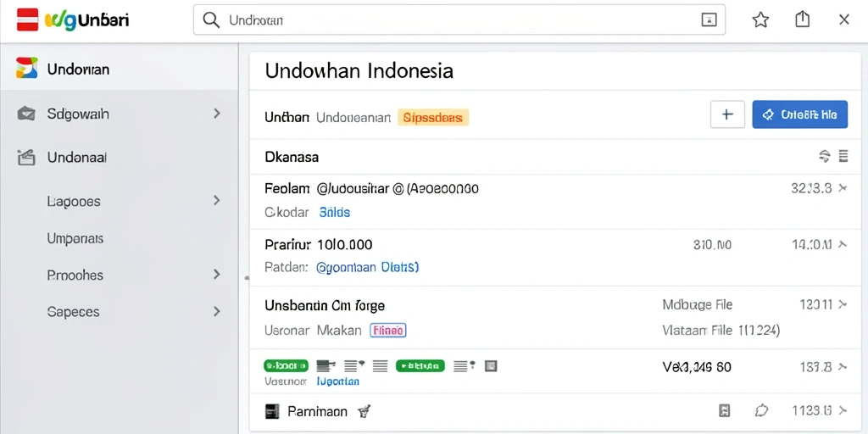Viewport: 868px width, 434px height.
Task: Click the magnifier icon in search bar
Action: [x=211, y=20]
